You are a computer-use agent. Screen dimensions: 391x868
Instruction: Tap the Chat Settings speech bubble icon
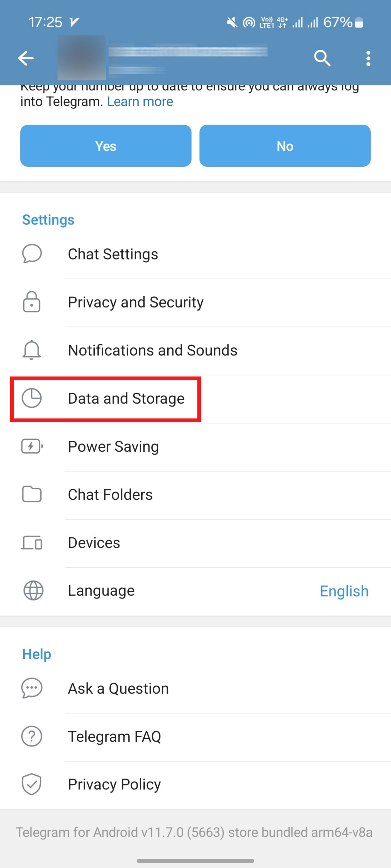(x=32, y=254)
